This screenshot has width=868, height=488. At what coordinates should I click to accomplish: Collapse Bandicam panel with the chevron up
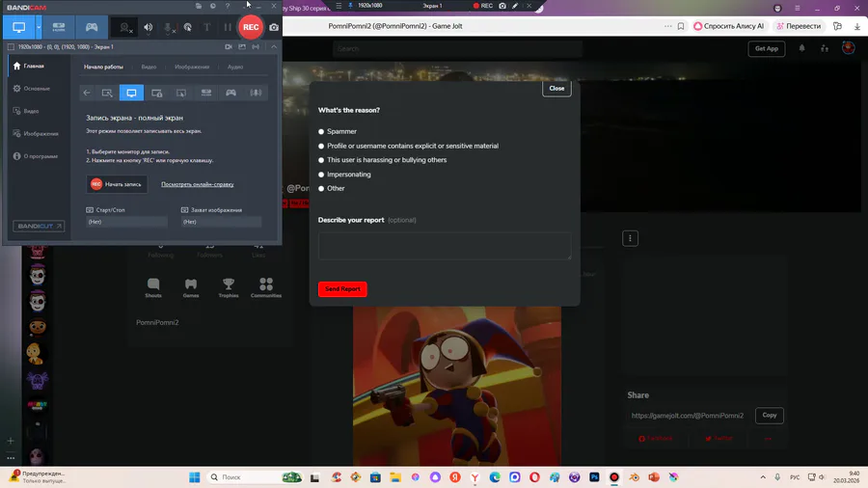tap(274, 47)
